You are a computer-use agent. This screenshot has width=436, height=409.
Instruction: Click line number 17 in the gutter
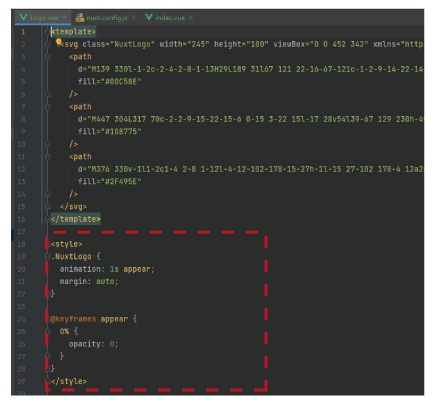coord(21,232)
